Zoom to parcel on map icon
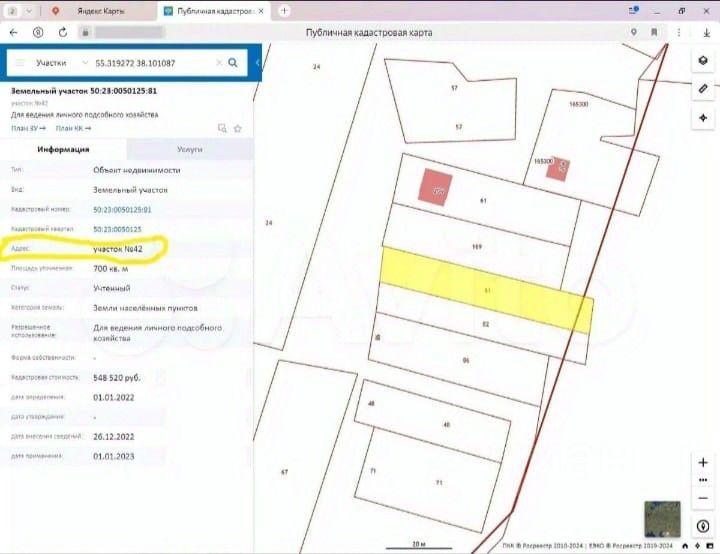 coord(222,129)
